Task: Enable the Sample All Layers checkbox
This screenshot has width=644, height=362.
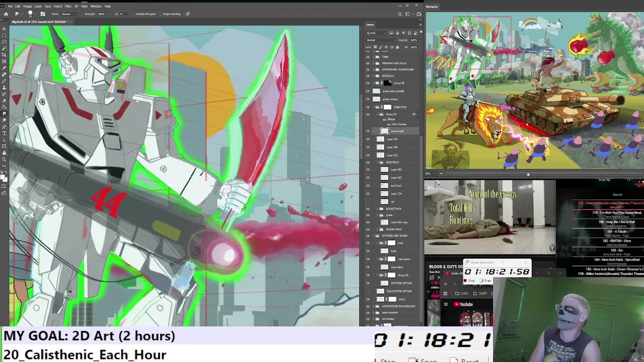Action: point(134,14)
